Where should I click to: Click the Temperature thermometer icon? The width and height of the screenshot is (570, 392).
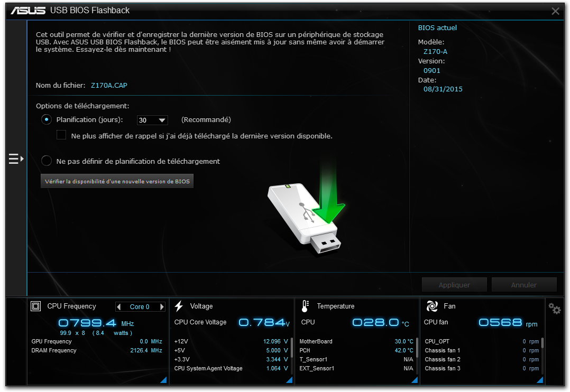coord(305,306)
